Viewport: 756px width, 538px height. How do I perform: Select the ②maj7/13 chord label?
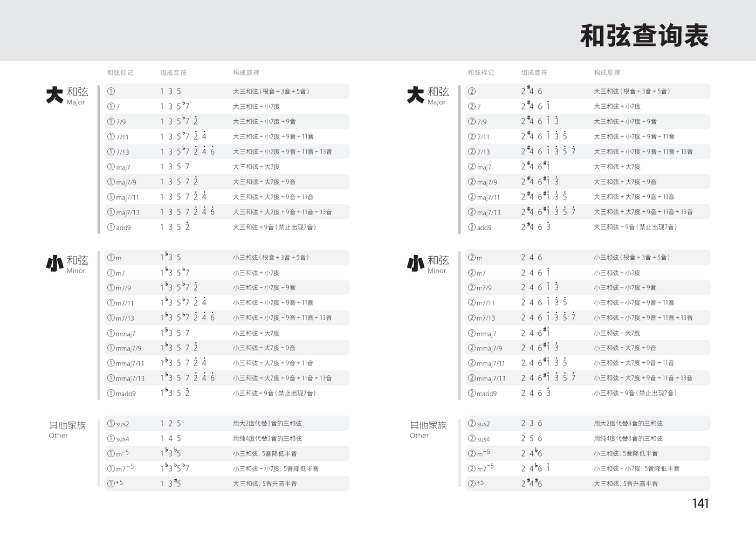484,212
